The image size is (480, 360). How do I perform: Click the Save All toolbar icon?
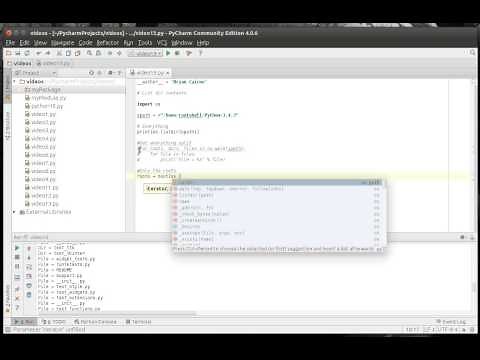[18, 53]
